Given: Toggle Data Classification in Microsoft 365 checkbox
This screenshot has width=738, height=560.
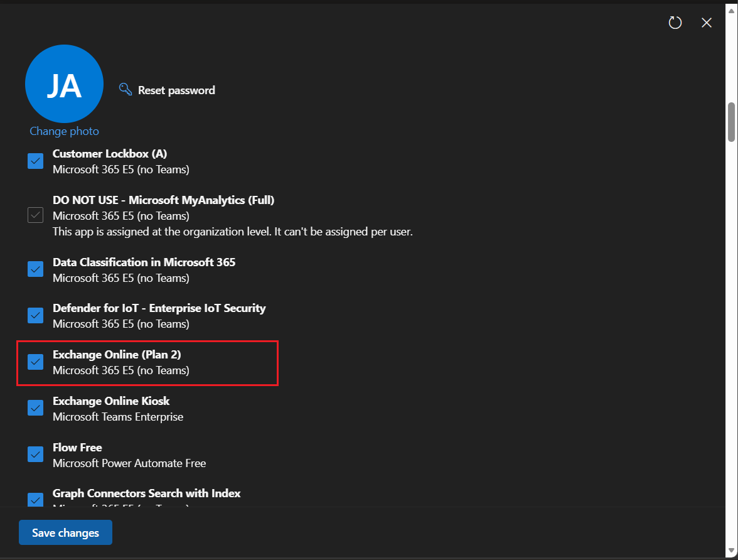Looking at the screenshot, I should [35, 269].
